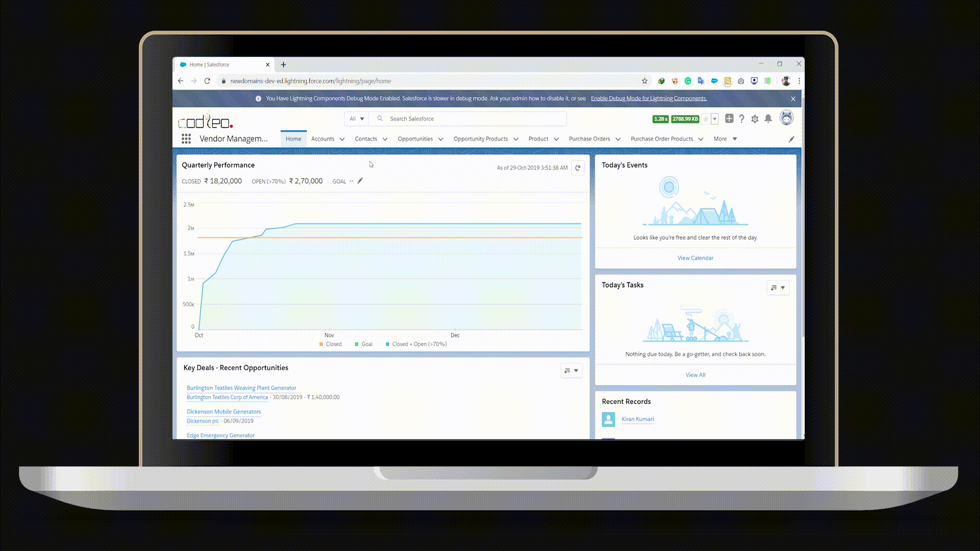The width and height of the screenshot is (980, 551).
Task: Click View All under Today's Tasks
Action: pyautogui.click(x=695, y=375)
